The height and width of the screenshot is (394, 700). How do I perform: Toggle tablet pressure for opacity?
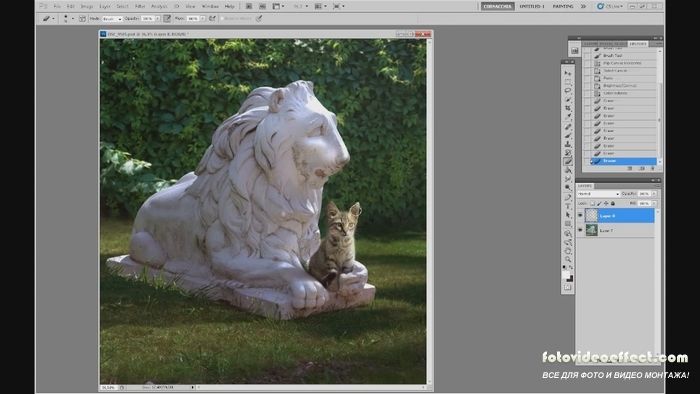tap(258, 18)
